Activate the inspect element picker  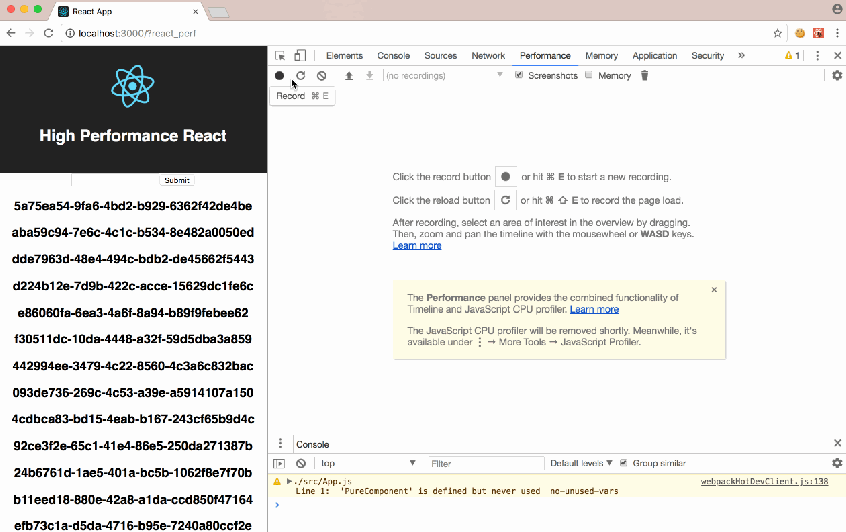click(280, 56)
